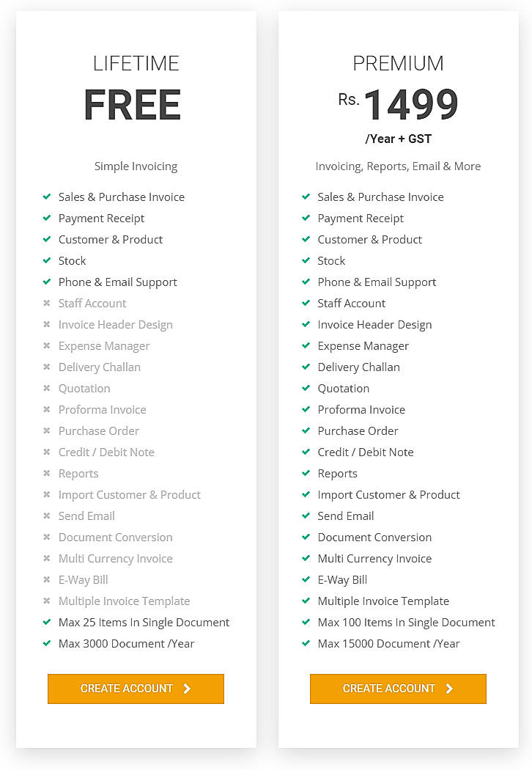Click the green check next to Payment Receipt in Premium plan
532x770 pixels.
[x=305, y=218]
